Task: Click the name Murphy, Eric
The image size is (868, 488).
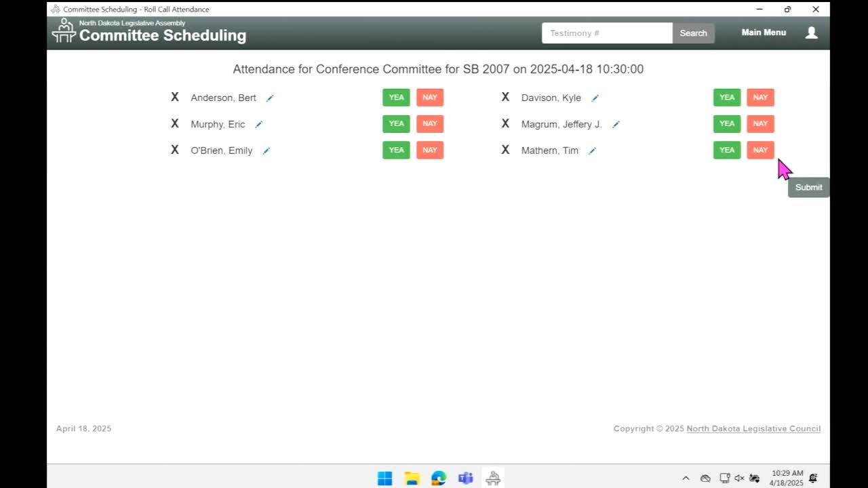Action: click(x=218, y=124)
